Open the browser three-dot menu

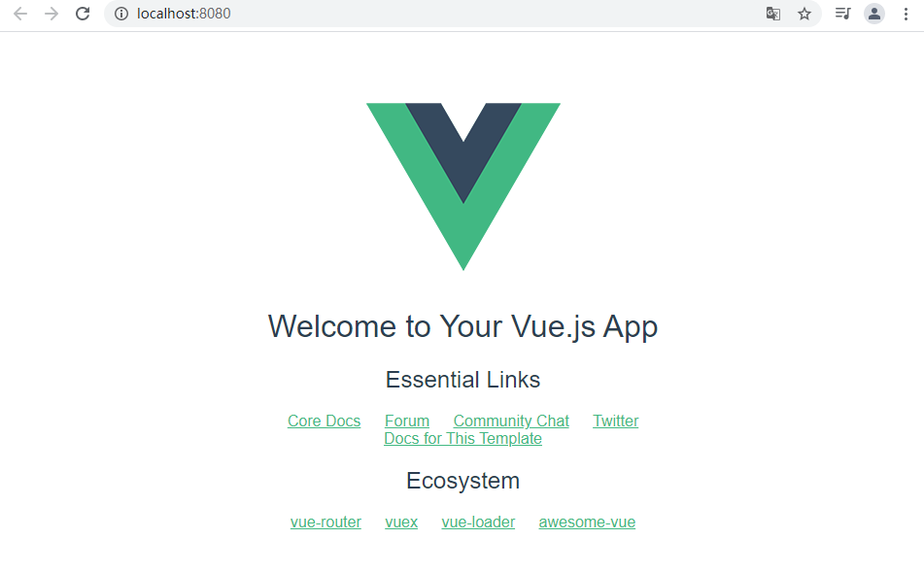(906, 14)
